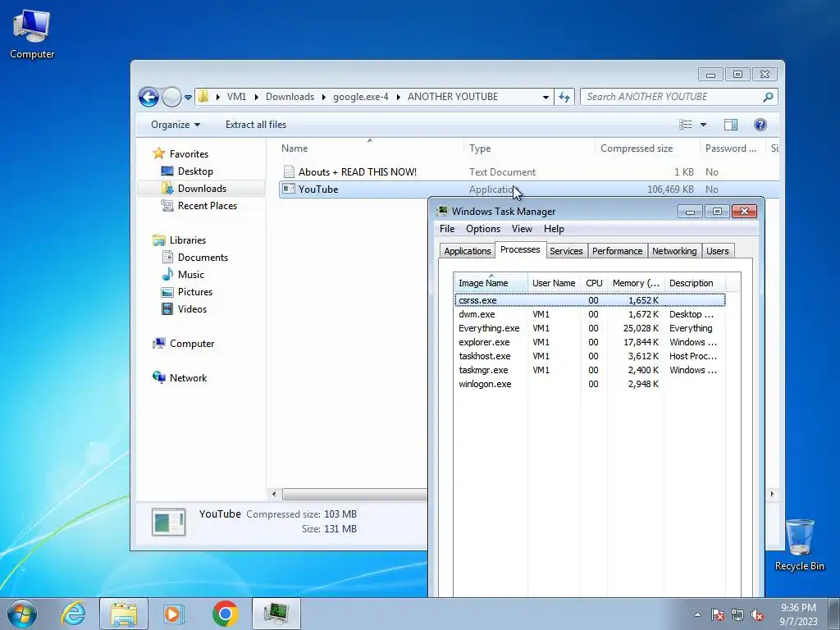Click the search magnifier icon
The height and width of the screenshot is (630, 840).
tap(768, 97)
